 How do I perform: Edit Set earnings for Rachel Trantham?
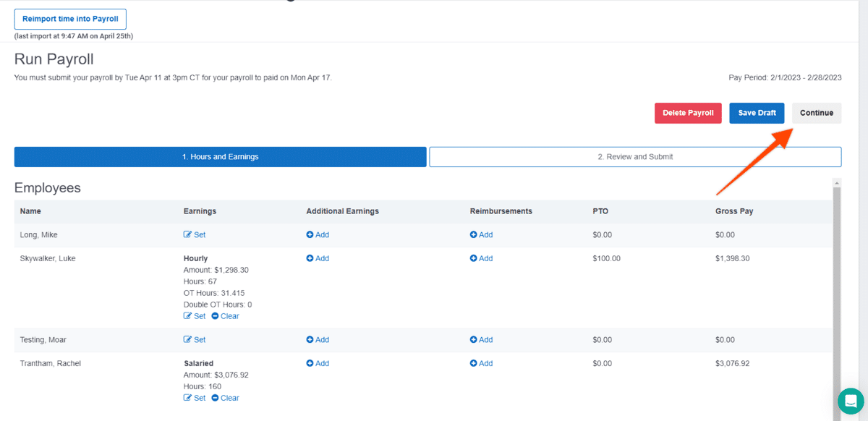tap(195, 398)
